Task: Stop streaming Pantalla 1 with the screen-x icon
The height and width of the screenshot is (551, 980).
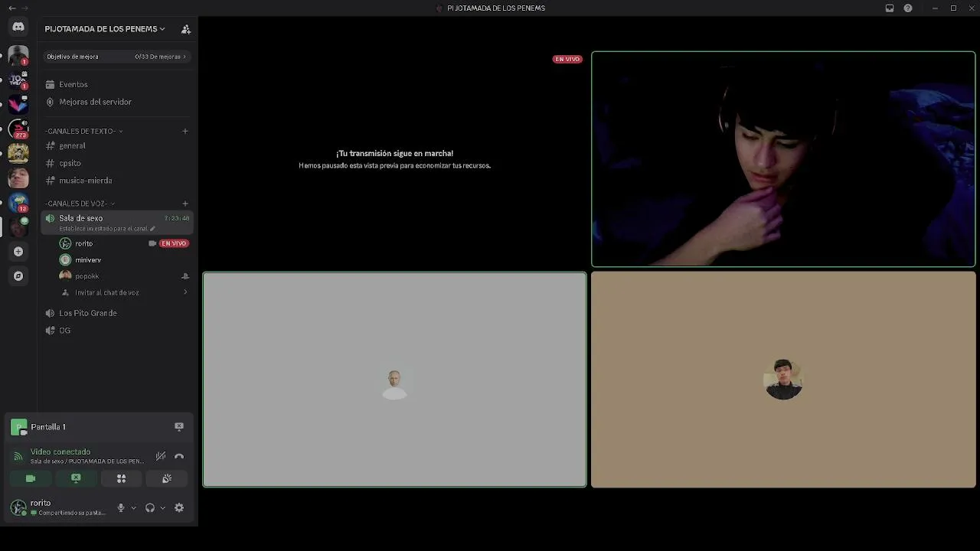Action: pos(179,426)
